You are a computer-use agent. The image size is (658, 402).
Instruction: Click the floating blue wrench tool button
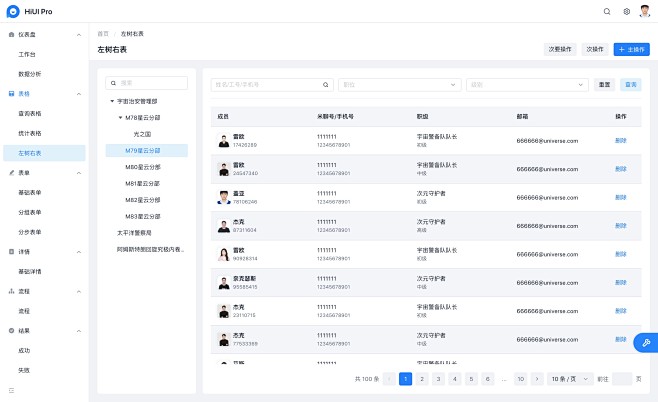point(646,343)
